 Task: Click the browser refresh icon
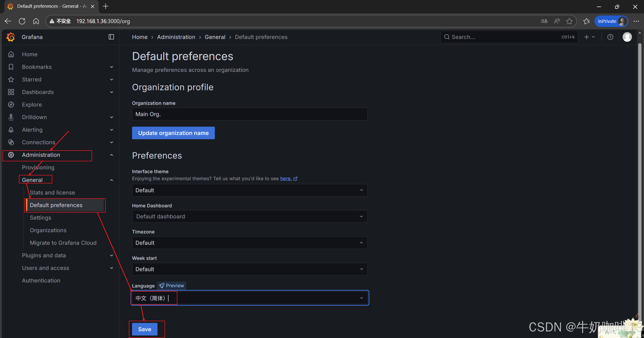pyautogui.click(x=22, y=21)
